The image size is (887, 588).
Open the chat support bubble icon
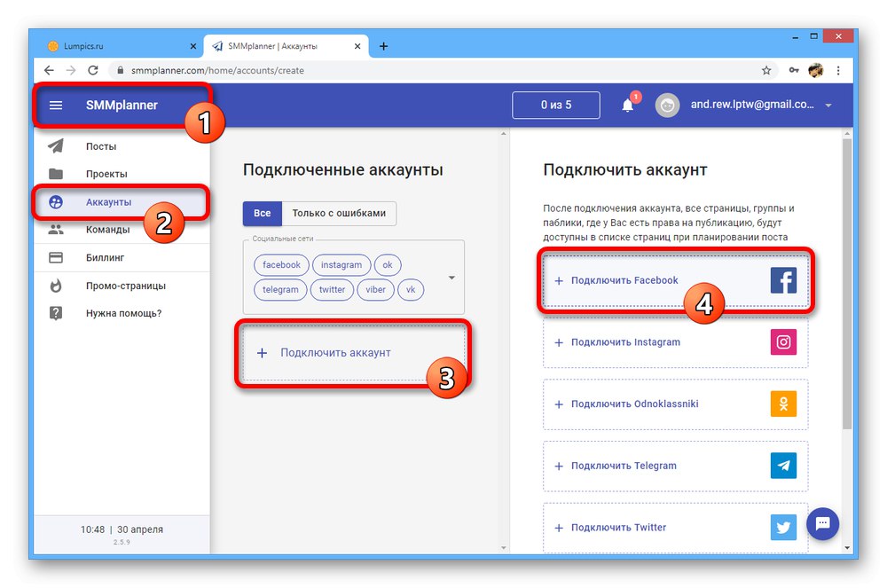(822, 523)
